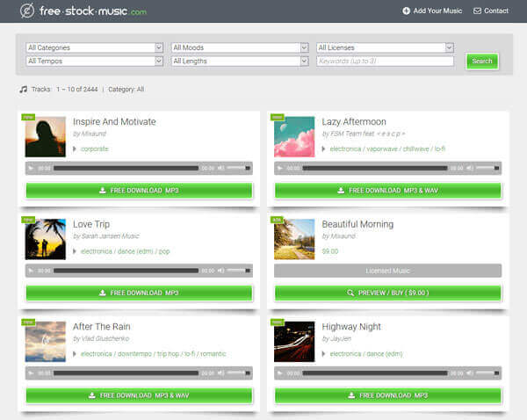527x420 pixels.
Task: Click the free-stock-music.com logo
Action: click(83, 11)
